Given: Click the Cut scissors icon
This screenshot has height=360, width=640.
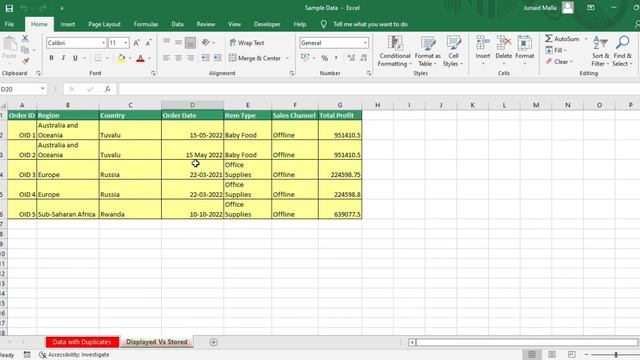Looking at the screenshot, I should pos(25,39).
